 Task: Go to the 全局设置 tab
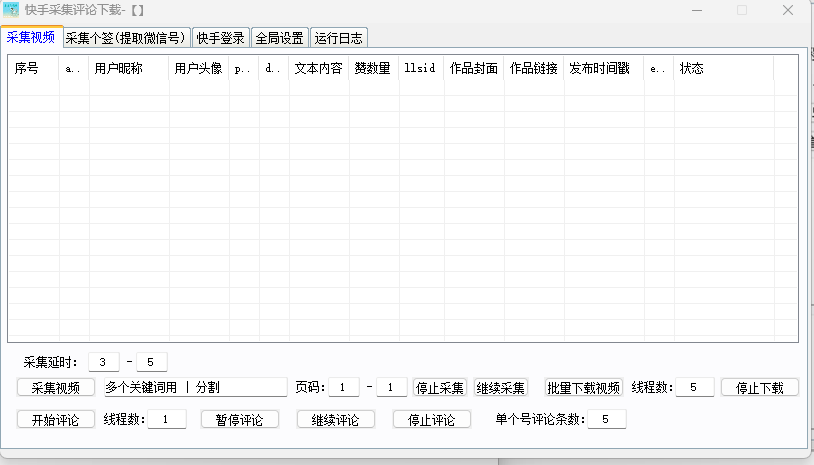pyautogui.click(x=279, y=38)
